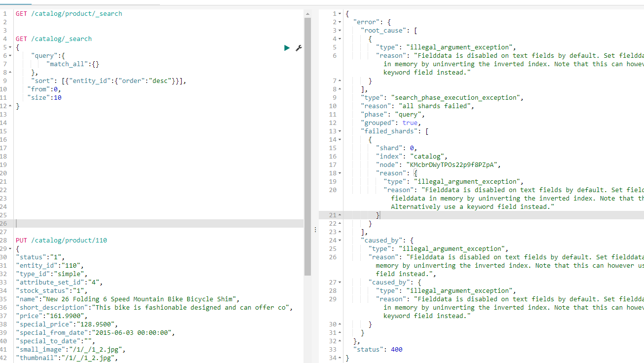Collapse the PUT request body at editor line 29
Viewport: 644px width, 363px height.
(10, 249)
